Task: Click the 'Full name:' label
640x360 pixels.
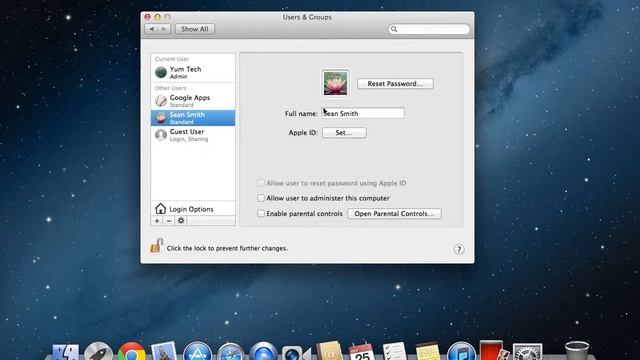Action: pos(301,113)
